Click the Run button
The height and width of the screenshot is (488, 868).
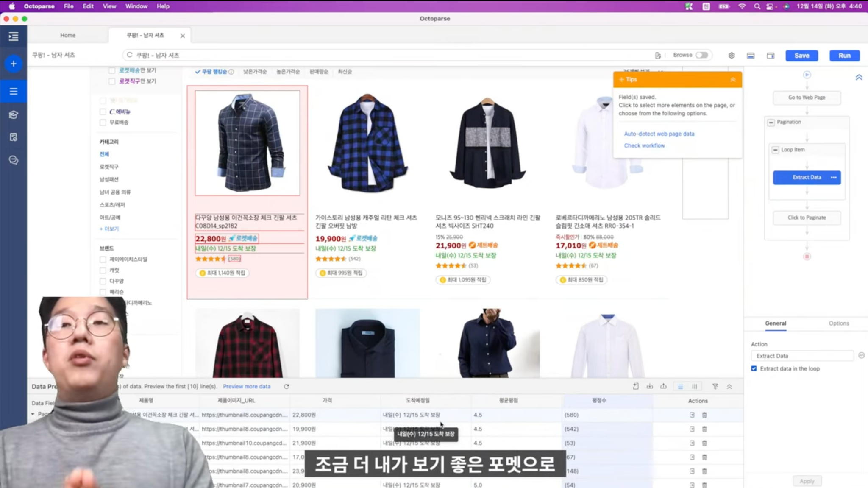(x=844, y=56)
